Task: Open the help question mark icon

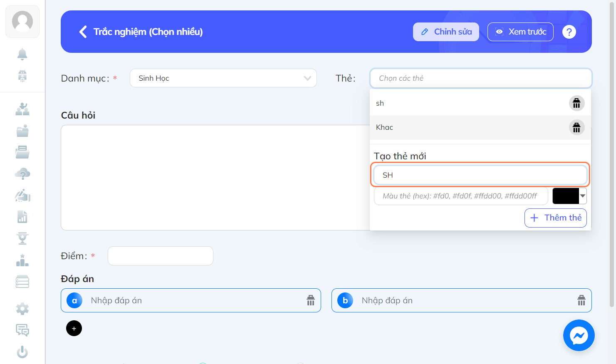Action: [569, 32]
